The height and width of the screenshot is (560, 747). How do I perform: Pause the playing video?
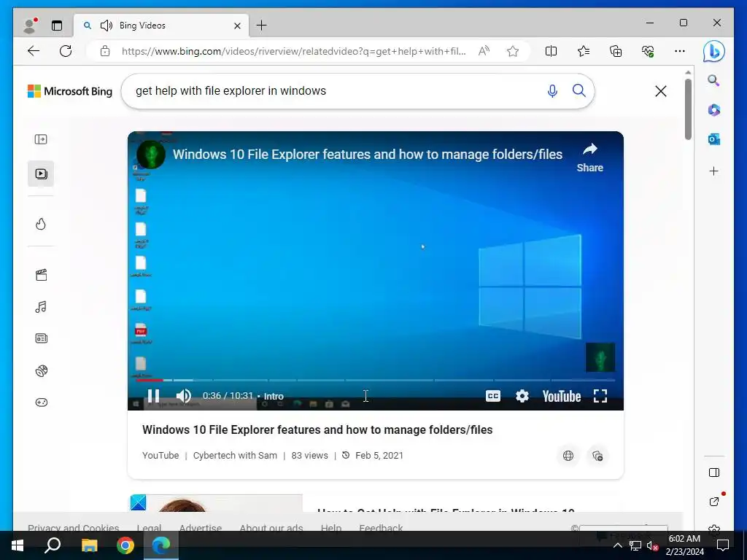point(153,396)
